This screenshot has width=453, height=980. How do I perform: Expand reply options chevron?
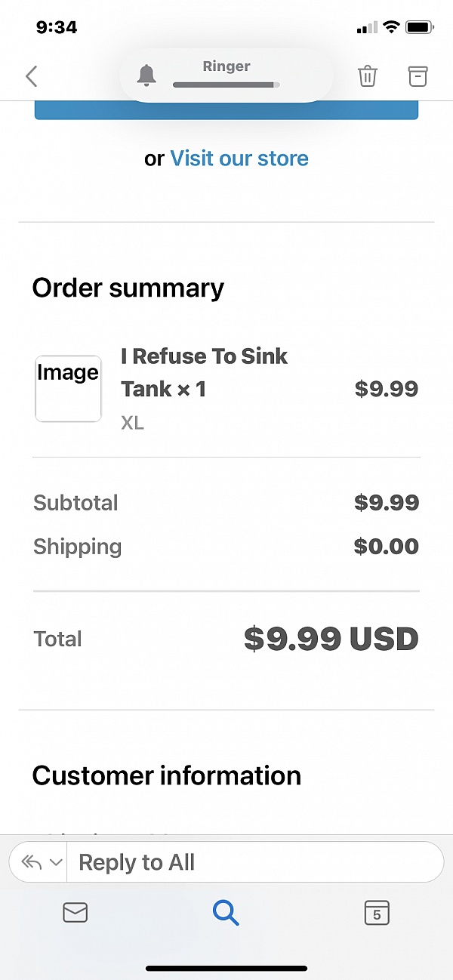click(56, 862)
